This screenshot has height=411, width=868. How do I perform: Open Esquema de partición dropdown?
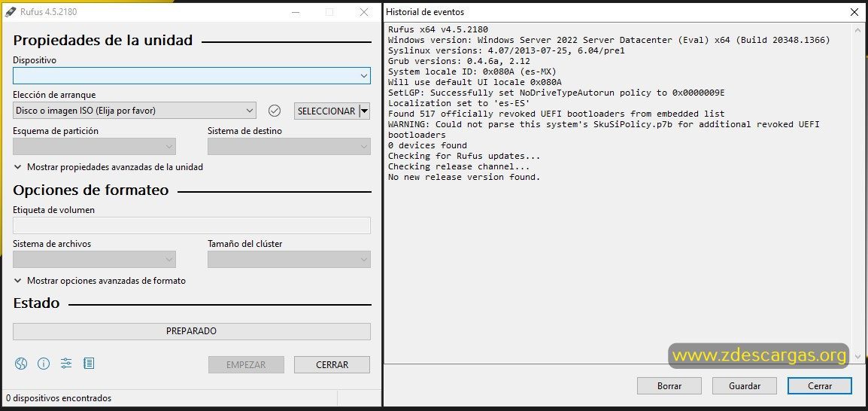[x=94, y=146]
